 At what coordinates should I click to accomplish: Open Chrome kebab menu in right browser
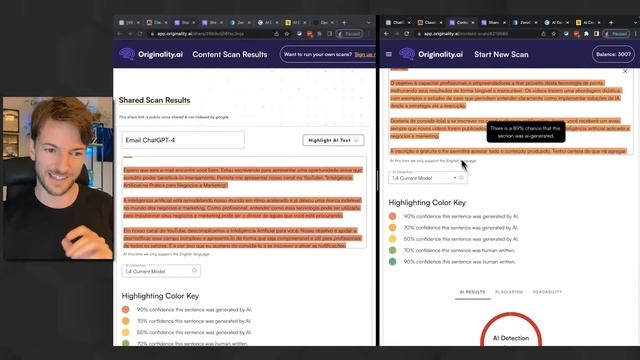point(636,34)
